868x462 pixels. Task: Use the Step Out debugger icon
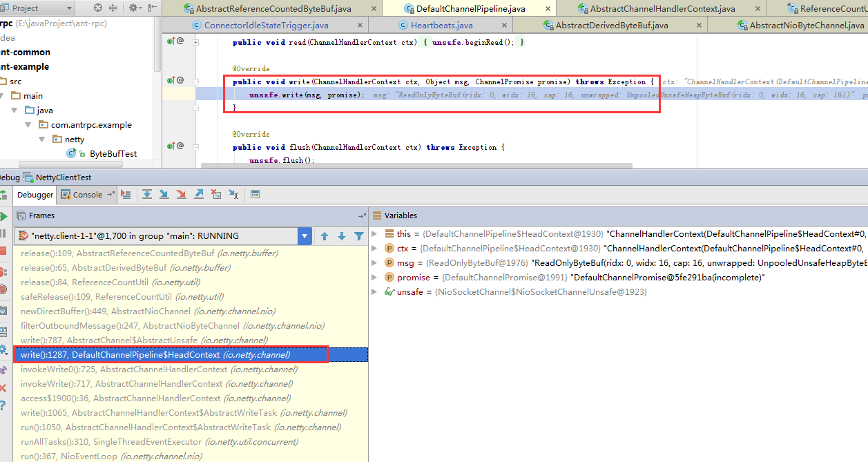[x=199, y=195]
